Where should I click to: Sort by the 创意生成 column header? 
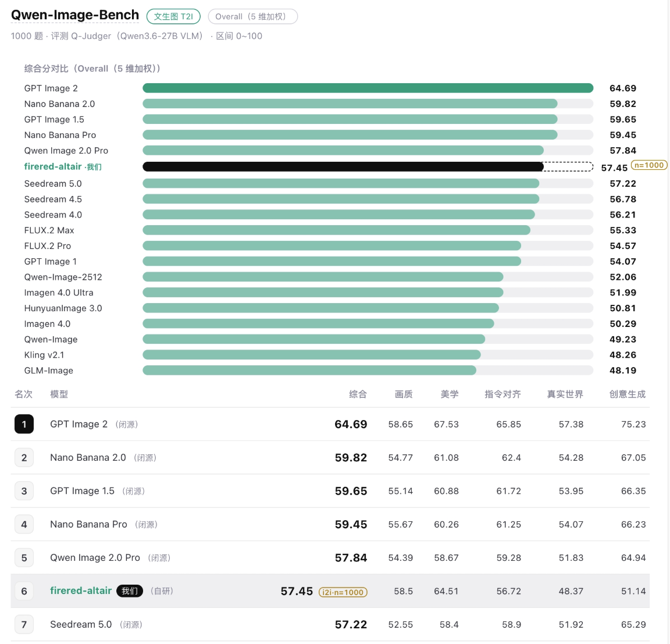(628, 394)
